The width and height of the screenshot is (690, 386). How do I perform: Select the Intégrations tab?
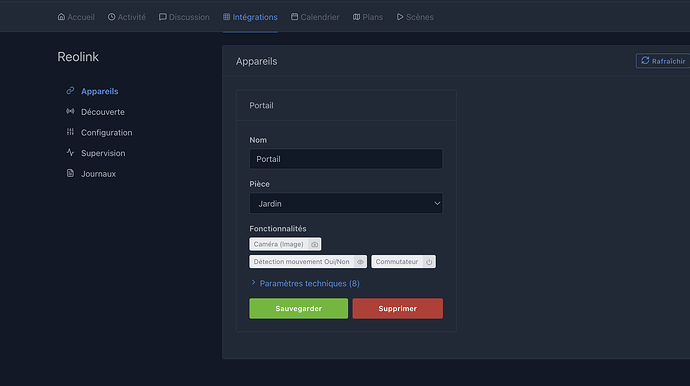click(x=250, y=17)
